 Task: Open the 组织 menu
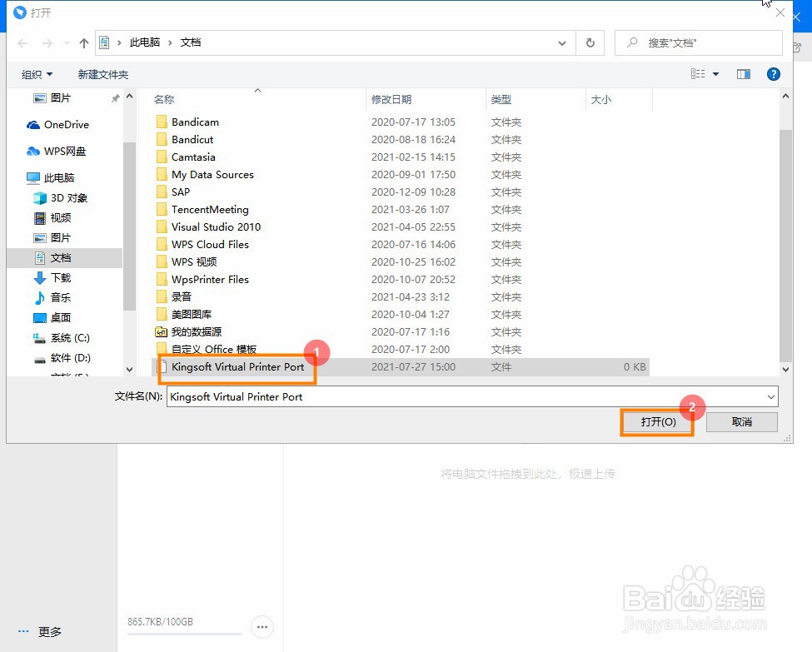(37, 75)
